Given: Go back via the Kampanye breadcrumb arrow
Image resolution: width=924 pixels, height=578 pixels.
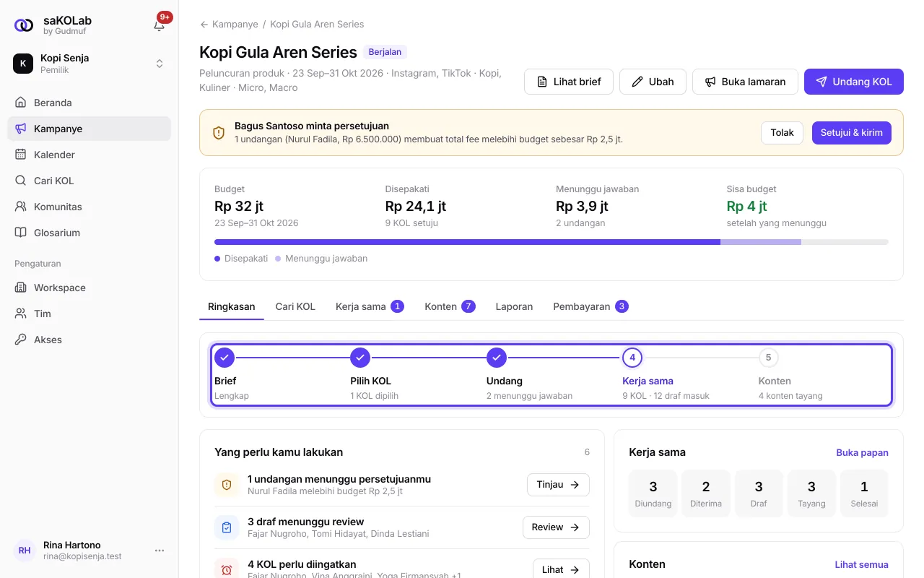Looking at the screenshot, I should 204,25.
